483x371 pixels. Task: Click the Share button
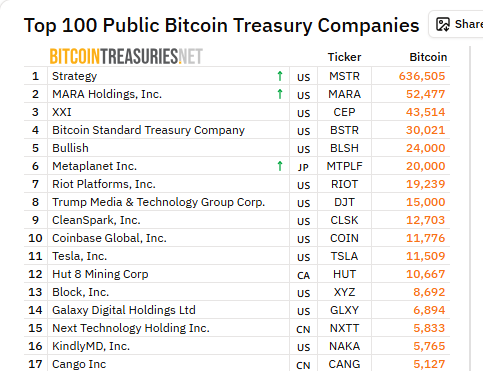pos(456,24)
